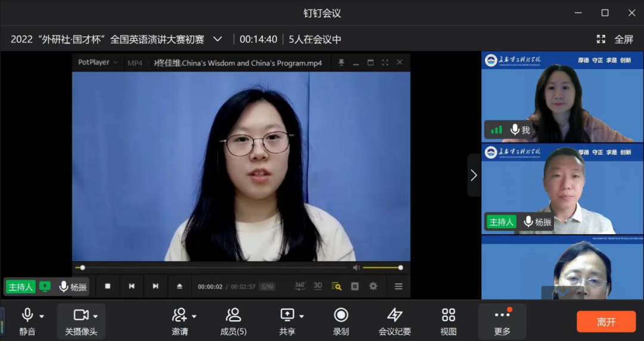Screen dimensions: 644x341
Task: Seek on PotPlayer progress bar
Action: [212, 268]
